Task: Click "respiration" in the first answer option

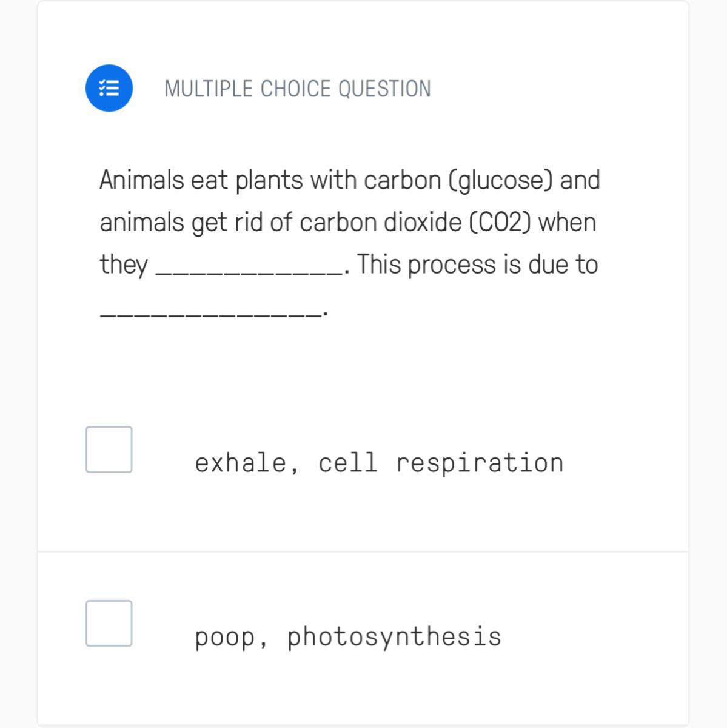Action: click(480, 463)
